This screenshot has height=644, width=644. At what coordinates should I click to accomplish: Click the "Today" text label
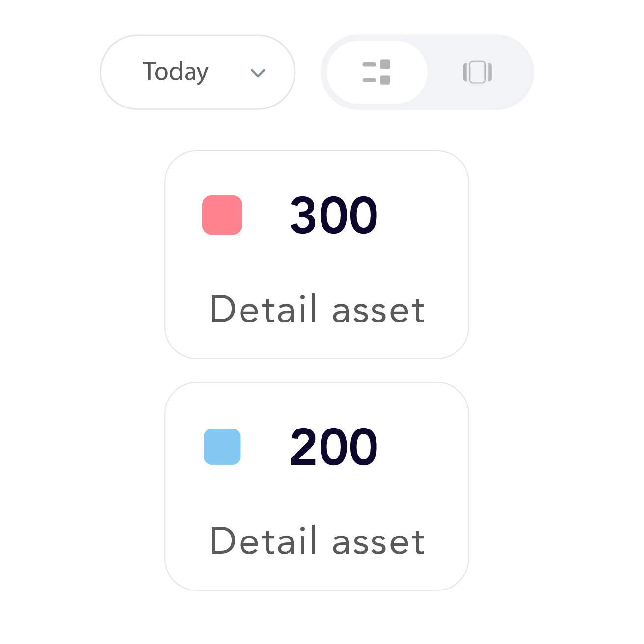tap(175, 72)
